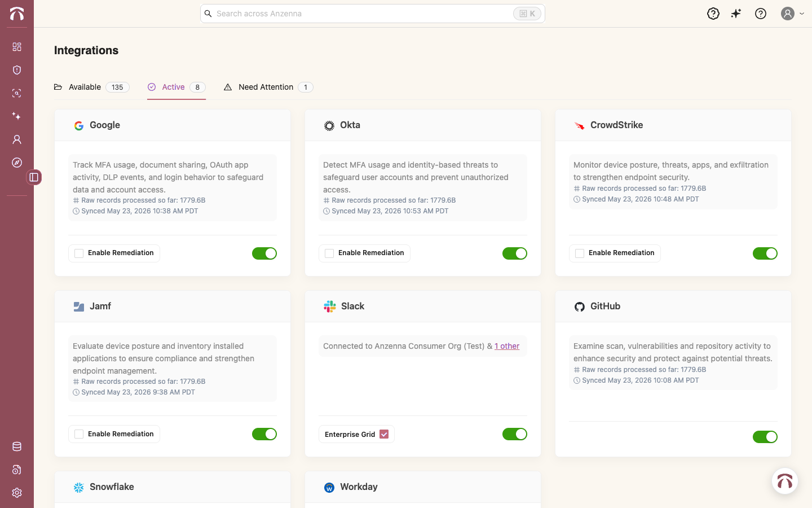Click the user avatar icon
Image resolution: width=812 pixels, height=508 pixels.
788,14
